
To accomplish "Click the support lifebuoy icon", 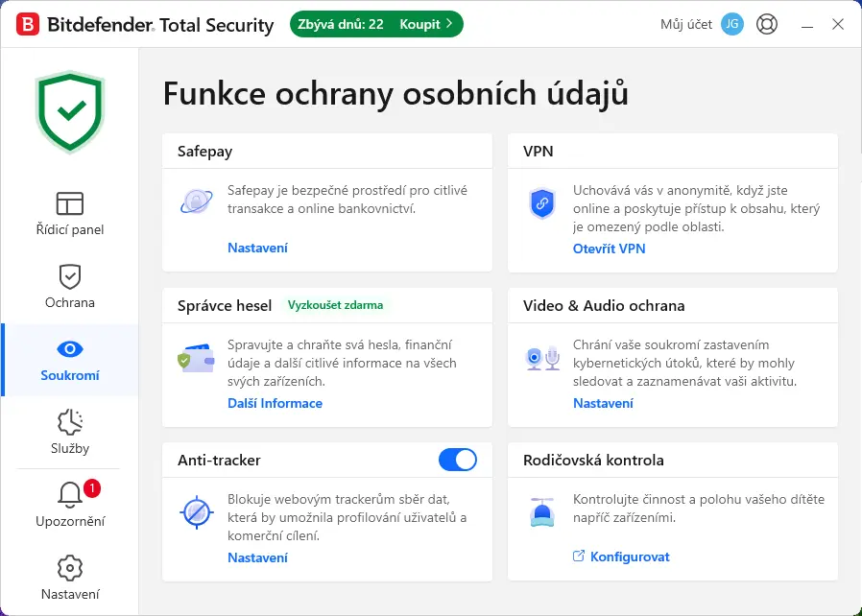I will pos(766,24).
